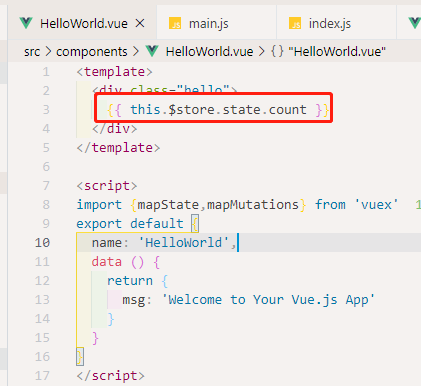Select the HelloWorld.vue file breadcrumb
Viewport: 421px width, 386px height.
pyautogui.click(x=209, y=52)
